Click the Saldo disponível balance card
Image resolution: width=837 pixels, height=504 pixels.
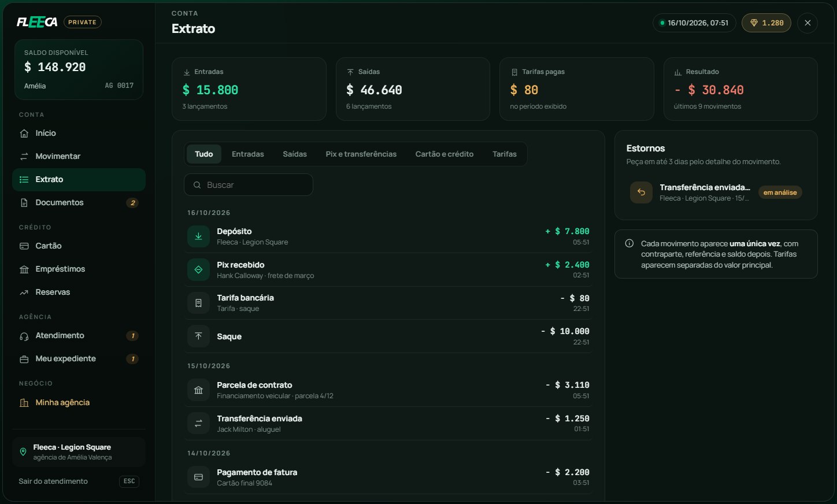(79, 69)
